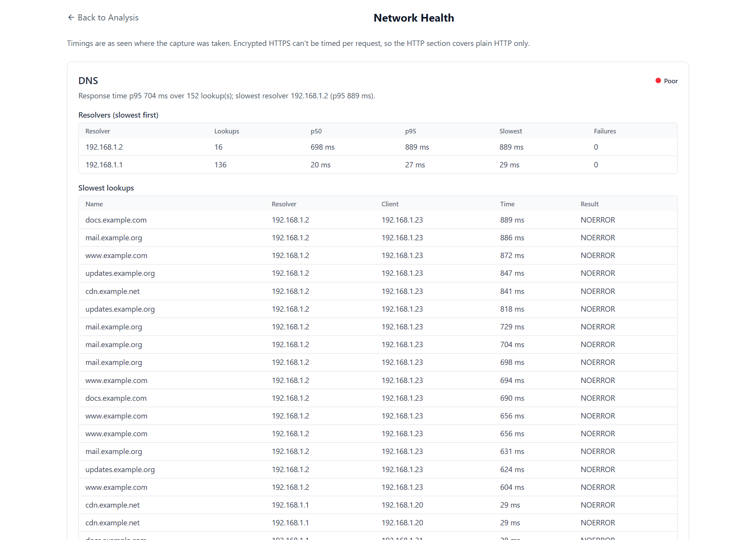Screen dimensions: 756x540
Task: Click the 704 ms time cell
Action: tap(512, 344)
